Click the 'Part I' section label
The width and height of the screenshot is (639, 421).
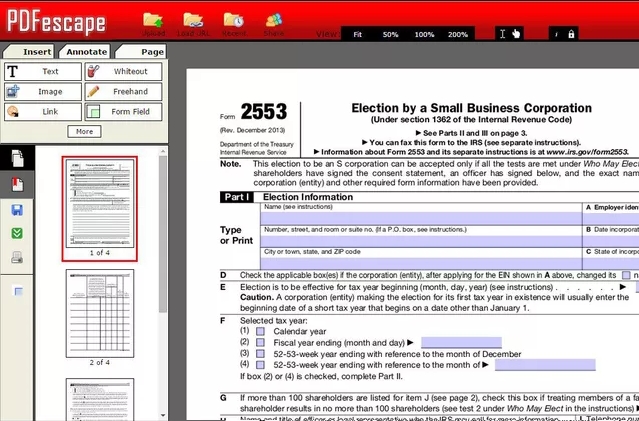click(x=237, y=197)
